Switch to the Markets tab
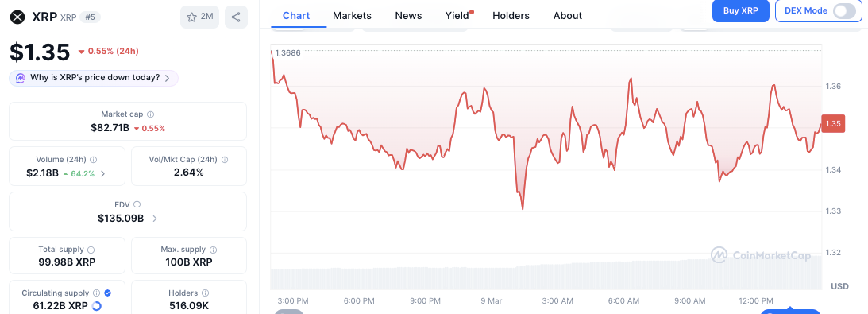The height and width of the screenshot is (314, 868). coord(352,16)
